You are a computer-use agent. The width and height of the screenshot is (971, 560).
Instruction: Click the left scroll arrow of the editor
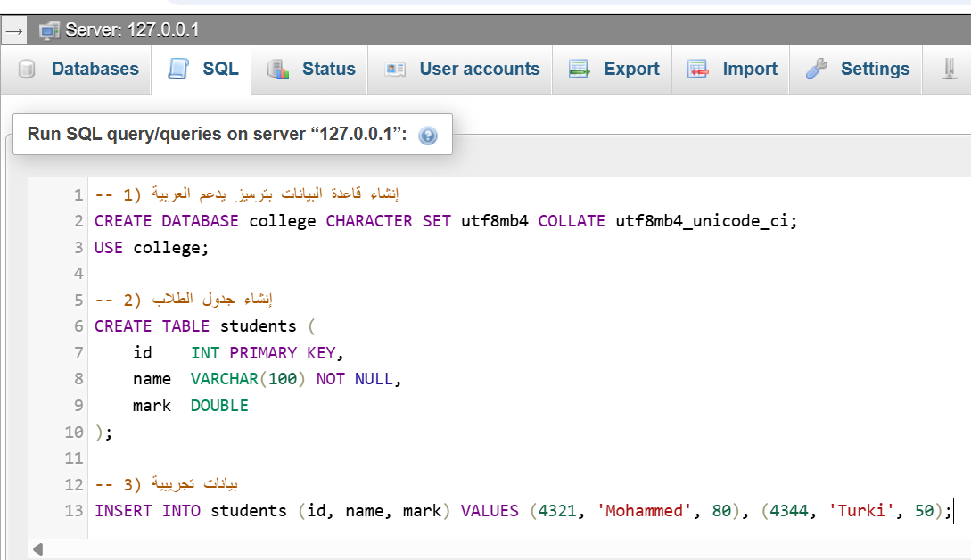pos(37,548)
